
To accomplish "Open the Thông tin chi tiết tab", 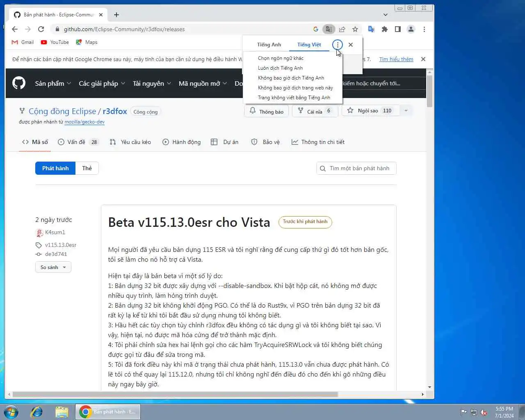I will 318,142.
